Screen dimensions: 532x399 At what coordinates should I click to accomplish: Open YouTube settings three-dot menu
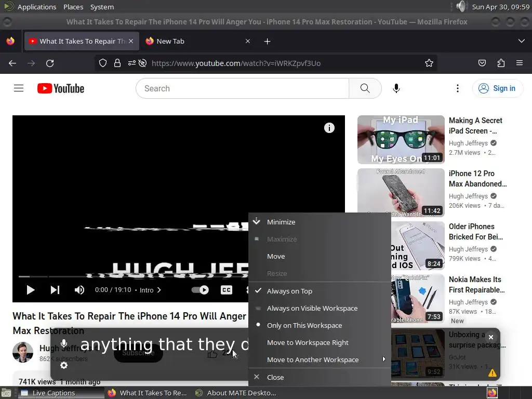tap(458, 88)
